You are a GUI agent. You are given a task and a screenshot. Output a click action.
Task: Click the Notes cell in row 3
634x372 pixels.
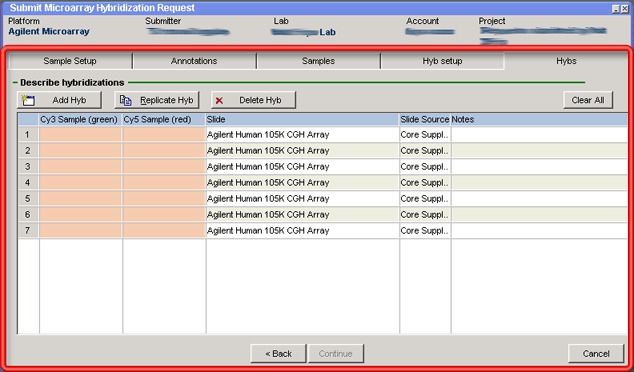[539, 167]
